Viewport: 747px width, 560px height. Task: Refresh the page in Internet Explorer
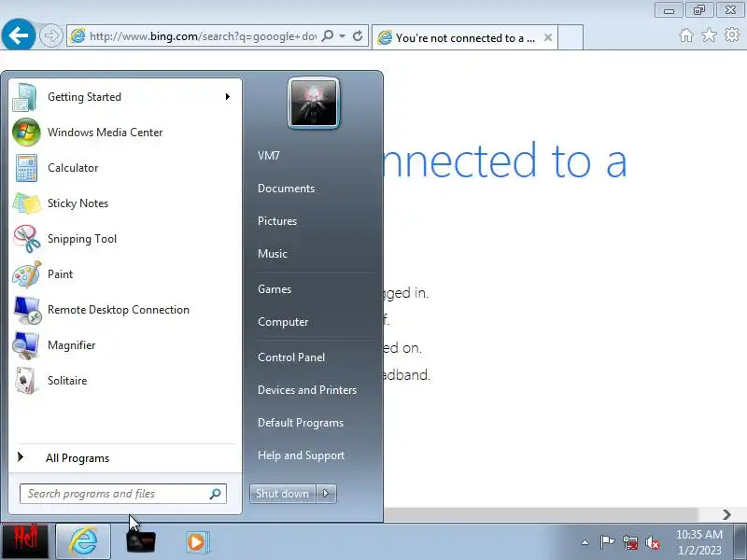[358, 36]
